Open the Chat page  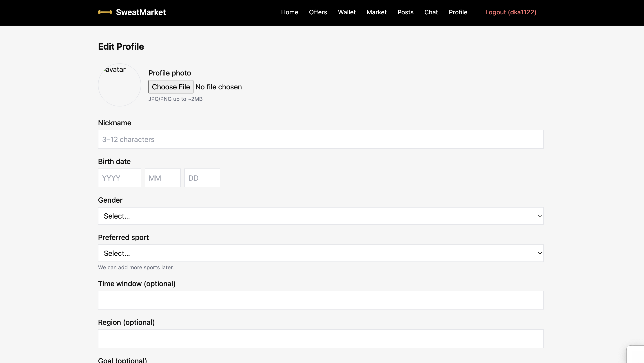[431, 12]
